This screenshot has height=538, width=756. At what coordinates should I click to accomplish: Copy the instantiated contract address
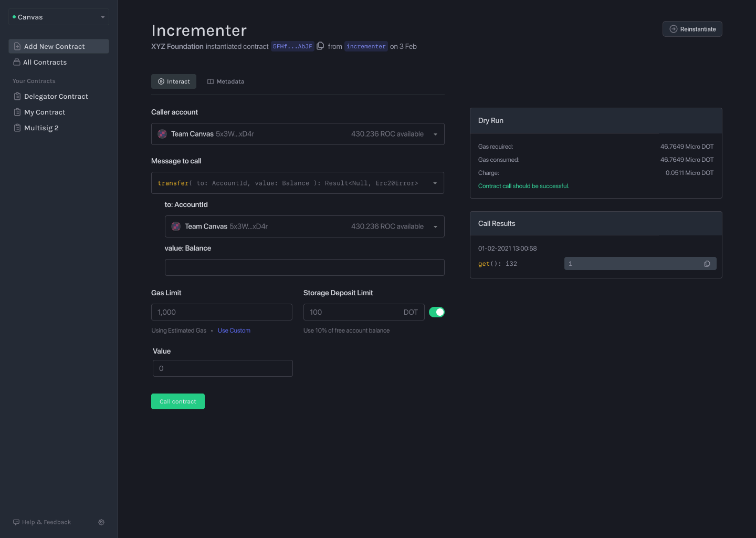coord(320,46)
